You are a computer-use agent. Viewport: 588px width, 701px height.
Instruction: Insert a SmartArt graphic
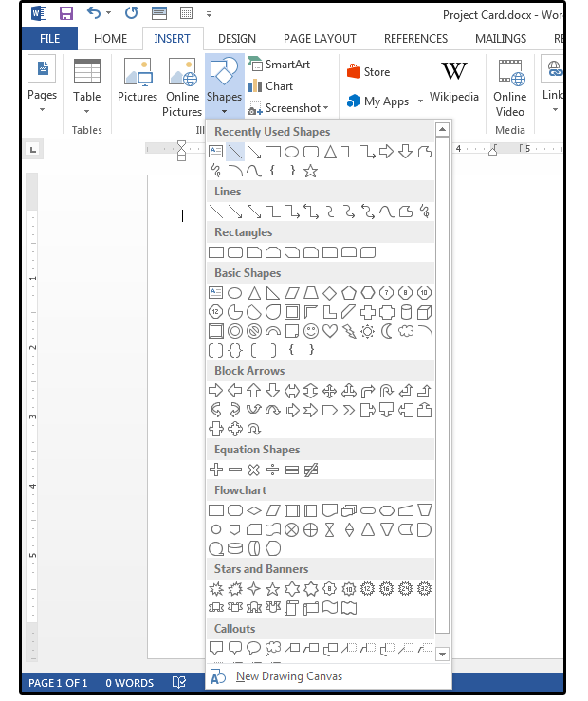pos(279,65)
